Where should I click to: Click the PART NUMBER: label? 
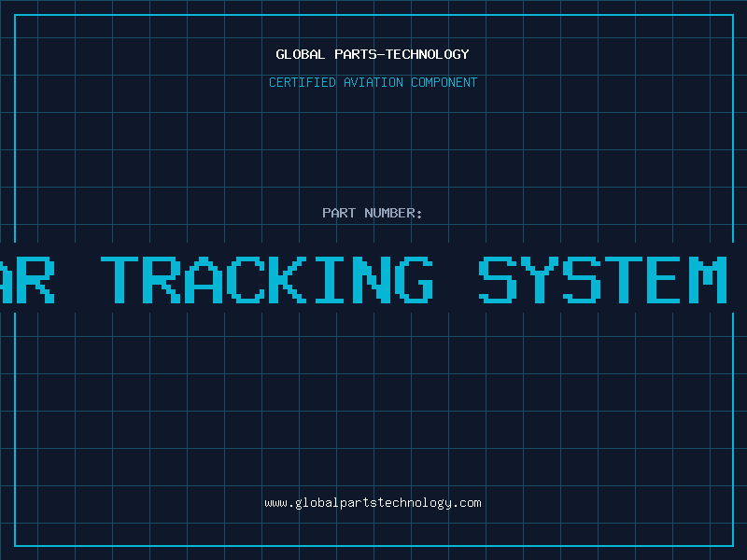pos(373,213)
